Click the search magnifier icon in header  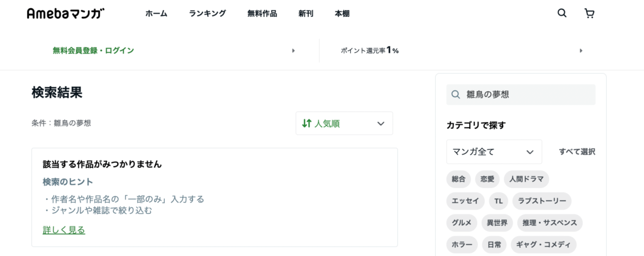pyautogui.click(x=562, y=13)
